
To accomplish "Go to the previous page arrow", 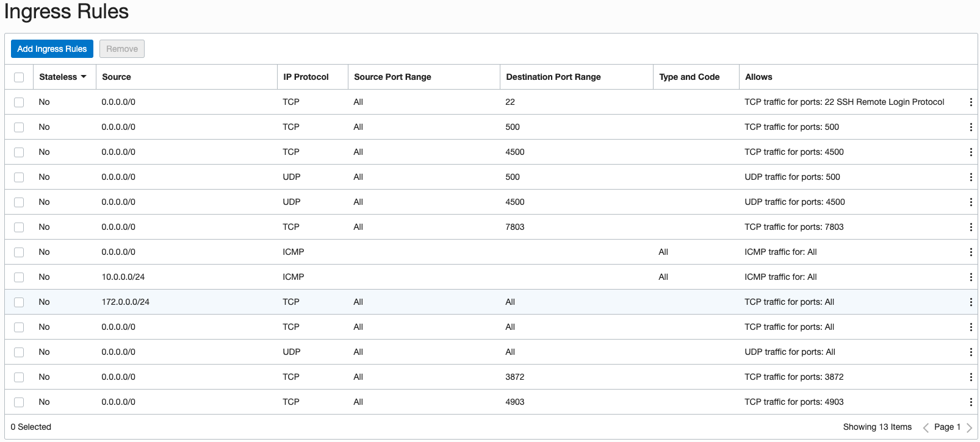I will pyautogui.click(x=926, y=427).
